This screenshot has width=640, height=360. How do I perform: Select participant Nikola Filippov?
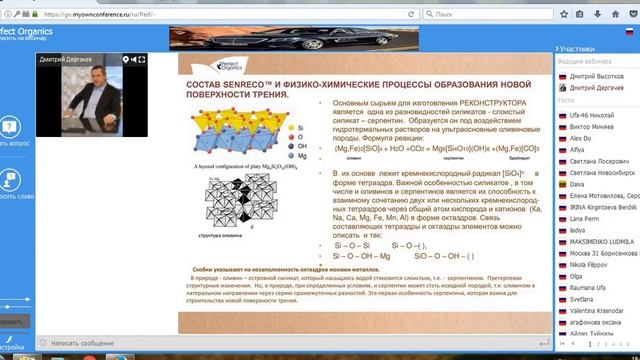pyautogui.click(x=588, y=264)
